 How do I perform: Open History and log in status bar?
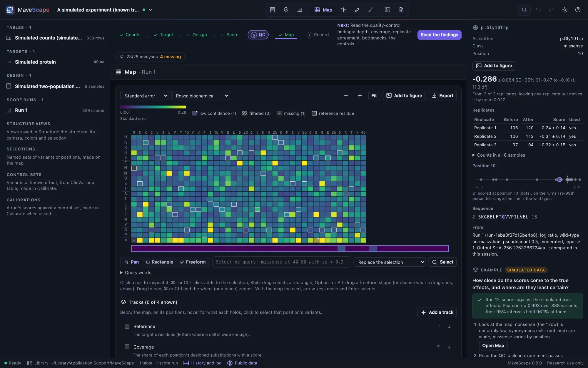point(203,363)
